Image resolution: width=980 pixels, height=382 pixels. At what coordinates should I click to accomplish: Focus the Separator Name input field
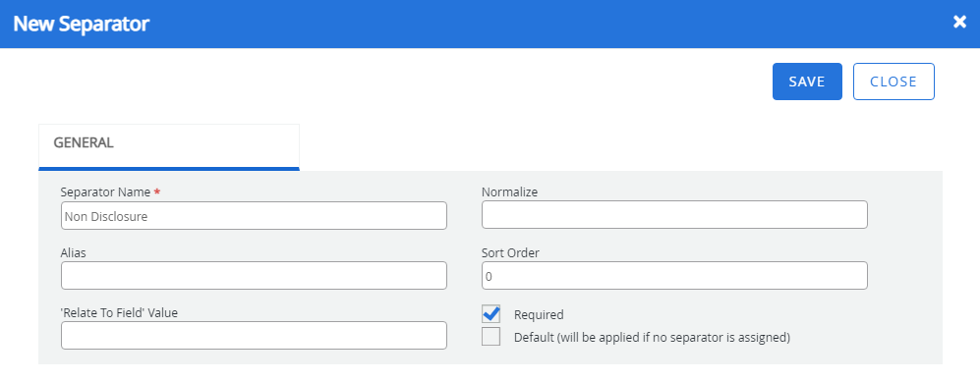[x=254, y=216]
